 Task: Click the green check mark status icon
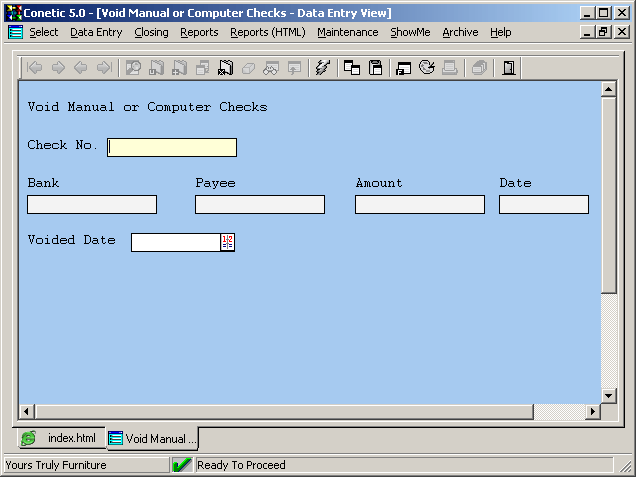[182, 465]
